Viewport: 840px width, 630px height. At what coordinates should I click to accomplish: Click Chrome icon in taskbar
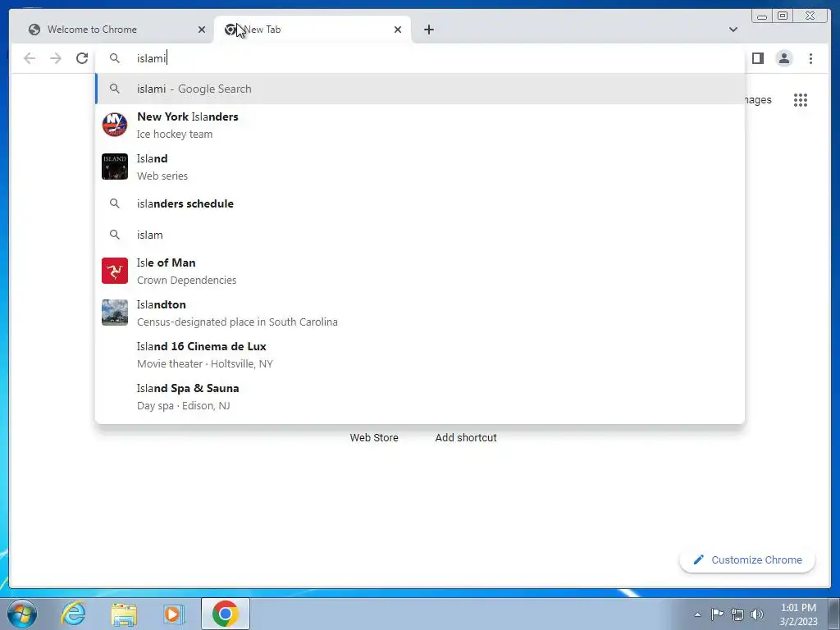click(225, 614)
